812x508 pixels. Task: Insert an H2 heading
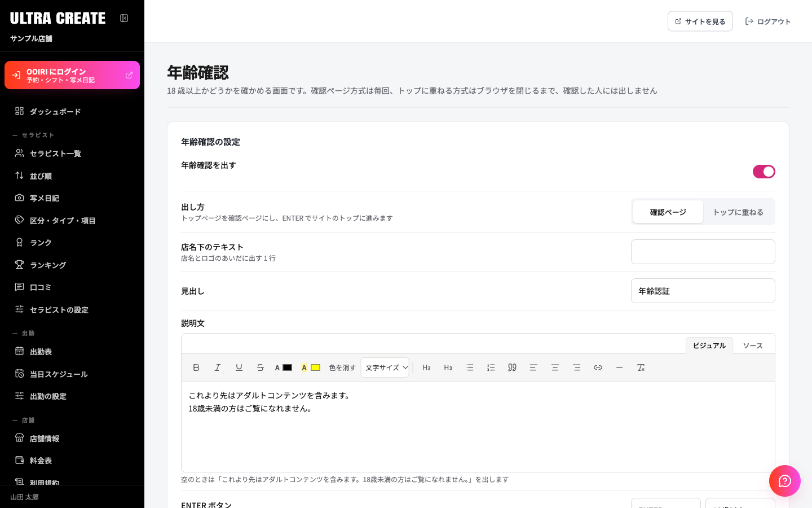427,367
